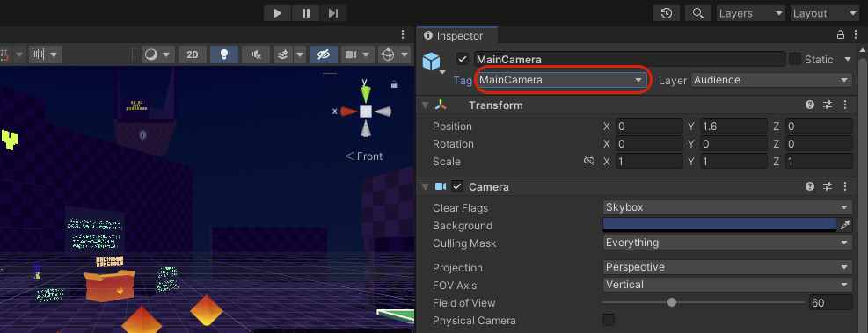Toggle hidden objects visibility eye icon

(324, 54)
